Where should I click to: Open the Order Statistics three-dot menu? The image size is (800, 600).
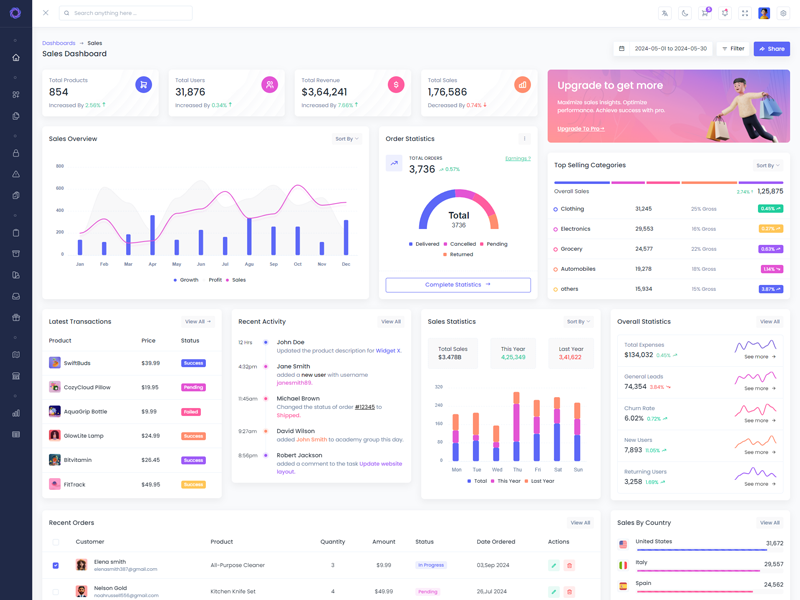pyautogui.click(x=524, y=139)
